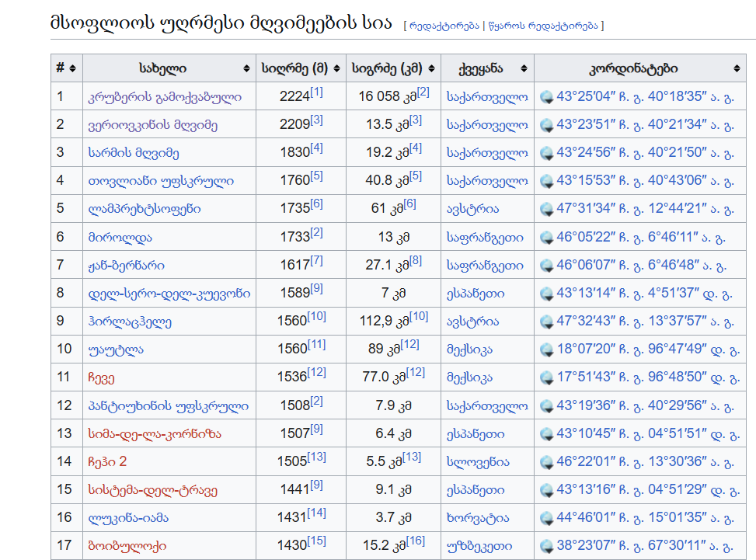Viewport: 756px width, 560px height.
Task: Open დელ-სერო-დელ-კუევონი cave link
Action: click(169, 294)
